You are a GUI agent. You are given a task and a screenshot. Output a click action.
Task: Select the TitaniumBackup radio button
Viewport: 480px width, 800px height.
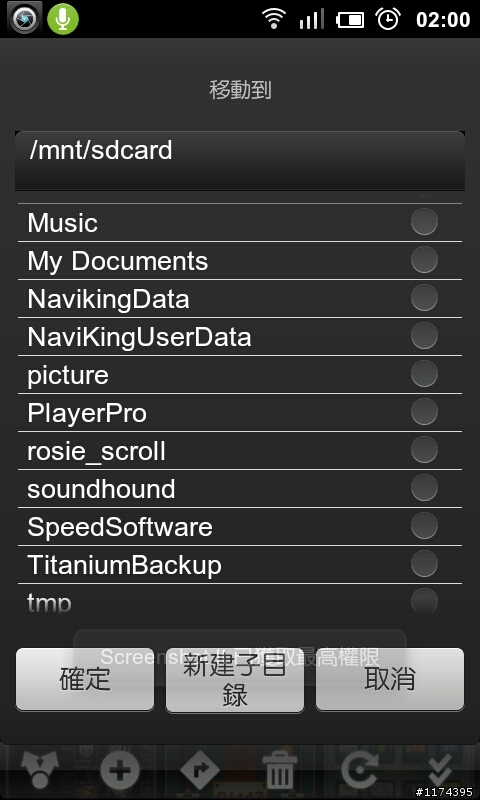(x=424, y=564)
